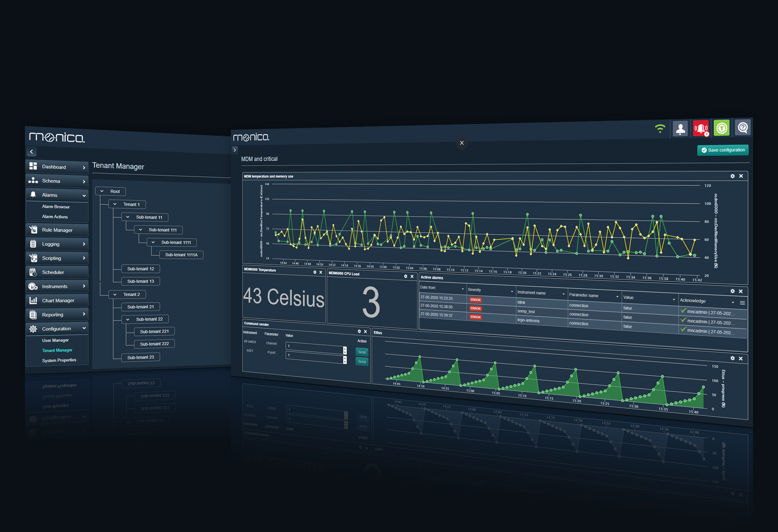778x532 pixels.
Task: Toggle acknowledge checkmark for snmp_test alarm
Action: click(x=683, y=320)
